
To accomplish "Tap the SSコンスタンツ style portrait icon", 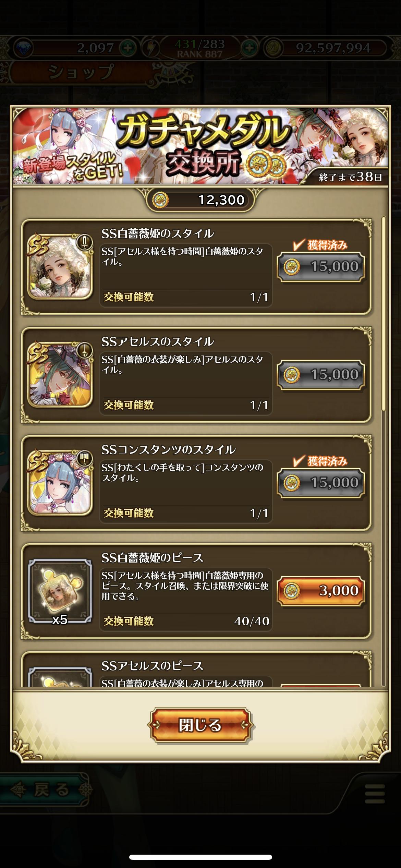I will pyautogui.click(x=60, y=482).
